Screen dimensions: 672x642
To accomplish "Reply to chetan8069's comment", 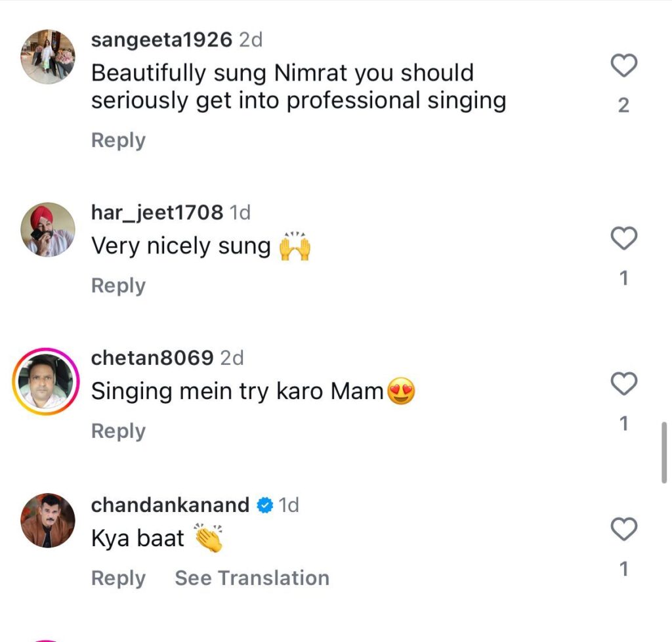I will click(118, 431).
